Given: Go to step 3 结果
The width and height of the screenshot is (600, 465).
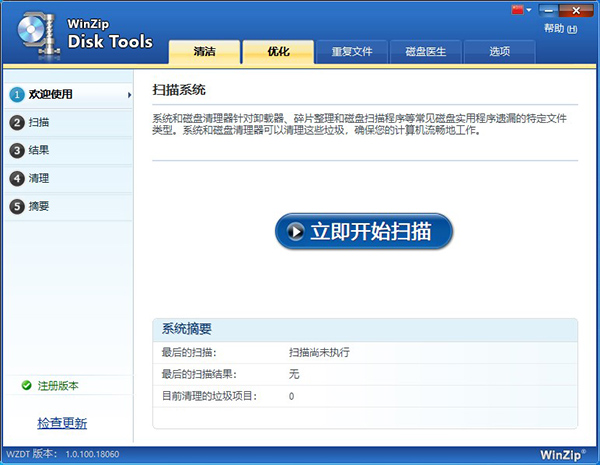Looking at the screenshot, I should tap(69, 150).
